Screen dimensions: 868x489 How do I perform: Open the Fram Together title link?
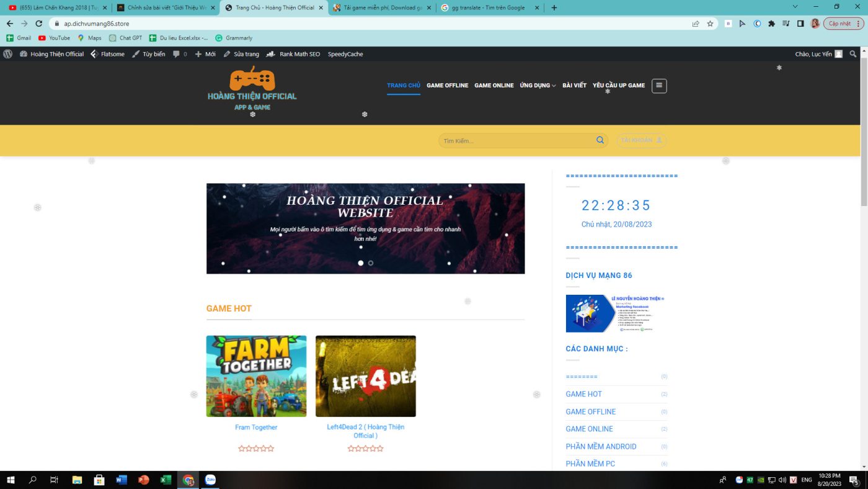point(256,428)
